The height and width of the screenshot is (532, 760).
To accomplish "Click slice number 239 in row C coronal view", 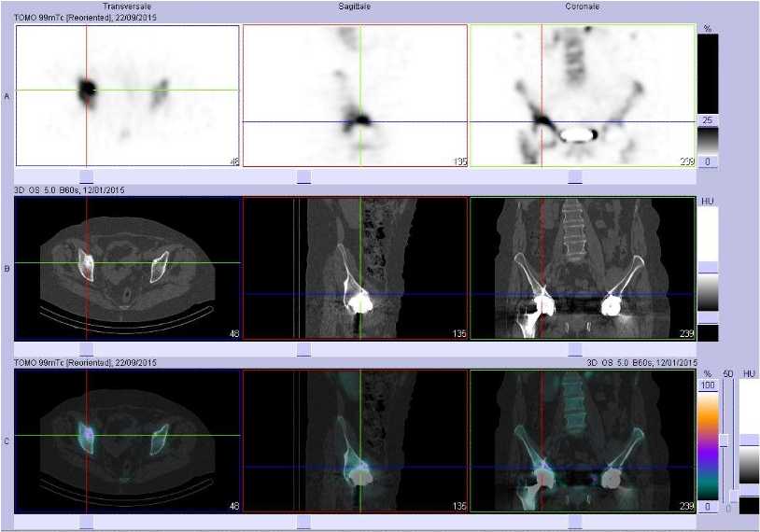I will coord(687,506).
